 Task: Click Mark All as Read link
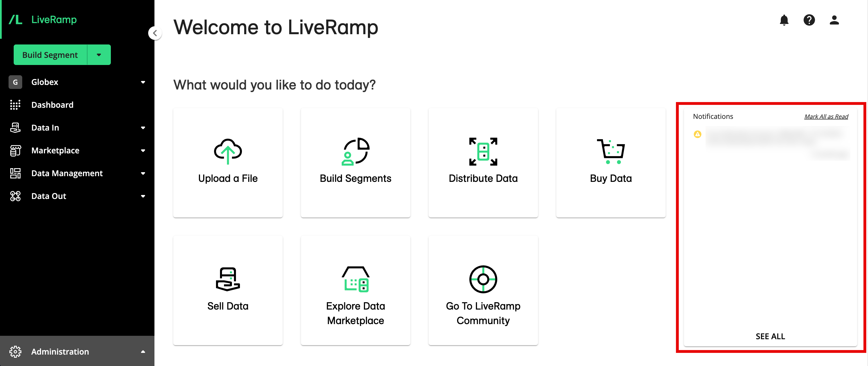pyautogui.click(x=826, y=116)
